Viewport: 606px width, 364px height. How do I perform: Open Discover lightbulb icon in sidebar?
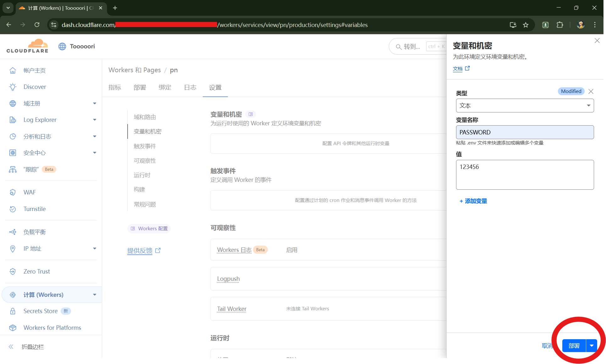[13, 87]
